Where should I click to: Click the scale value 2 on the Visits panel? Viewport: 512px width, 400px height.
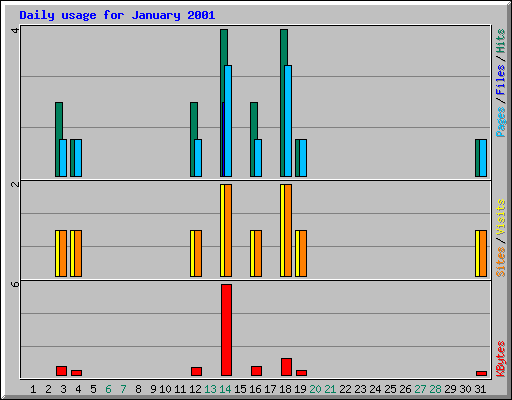pyautogui.click(x=15, y=184)
